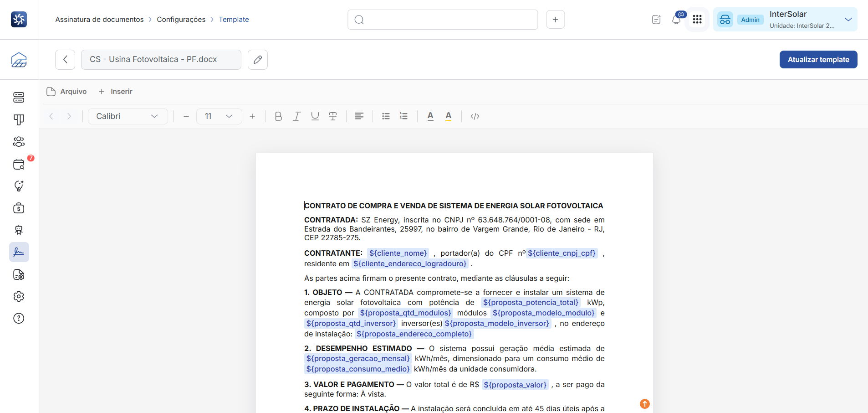Screen dimensions: 868x413
Task: Undo with the left arrow icon
Action: pos(51,116)
